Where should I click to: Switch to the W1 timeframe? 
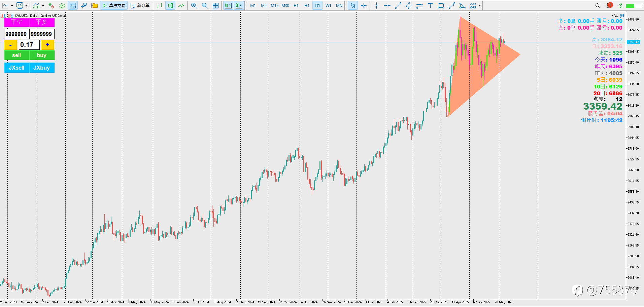[328, 5]
